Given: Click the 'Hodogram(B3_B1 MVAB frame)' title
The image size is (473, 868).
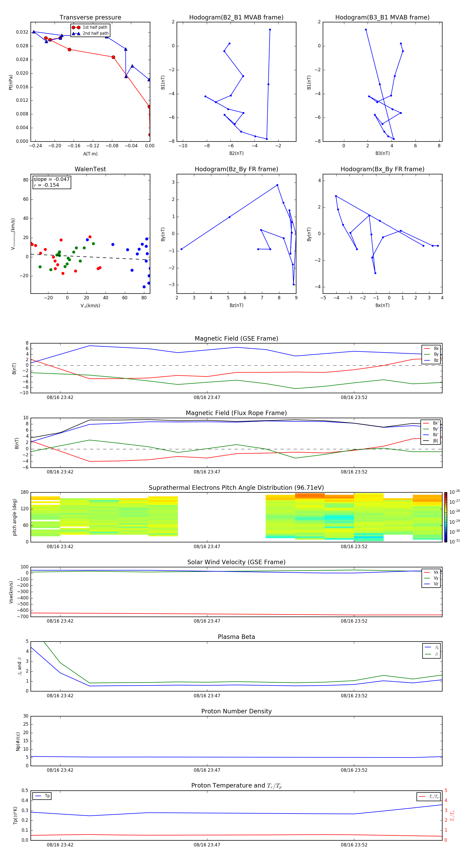Looking at the screenshot, I should point(382,17).
